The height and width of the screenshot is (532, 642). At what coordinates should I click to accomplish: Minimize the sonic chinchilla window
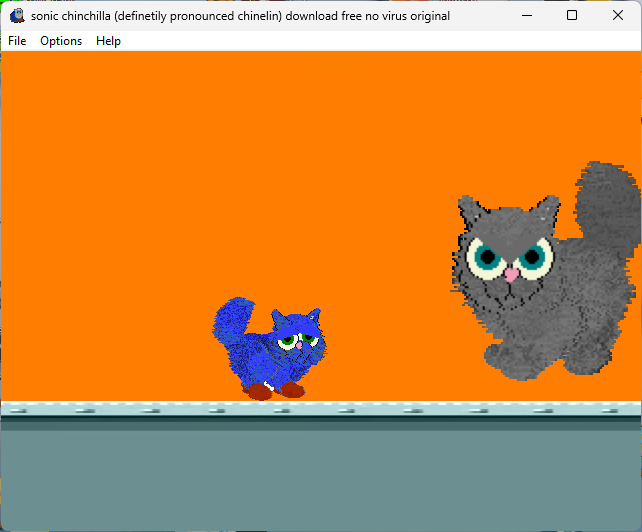tap(525, 15)
